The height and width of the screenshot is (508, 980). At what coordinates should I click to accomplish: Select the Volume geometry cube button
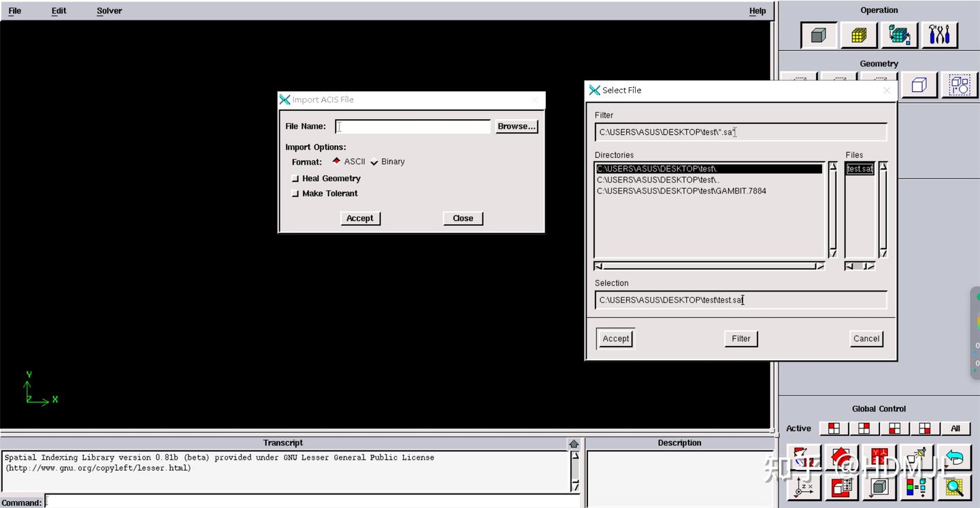click(x=919, y=85)
